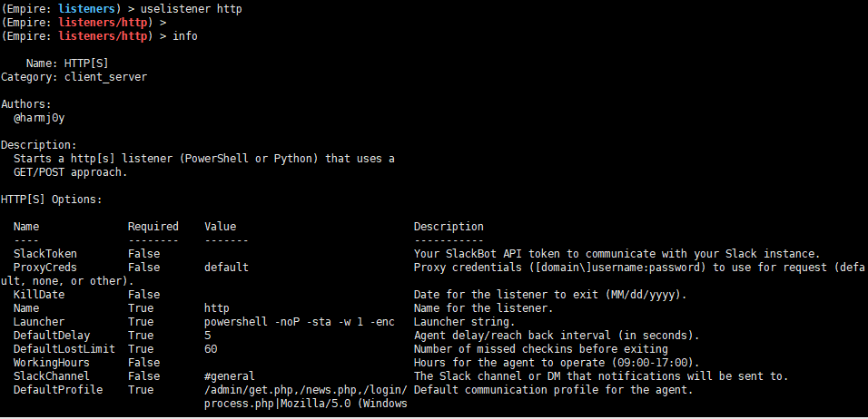Click the 'GET/POST approach.' description text
868x419 pixels.
coord(71,172)
